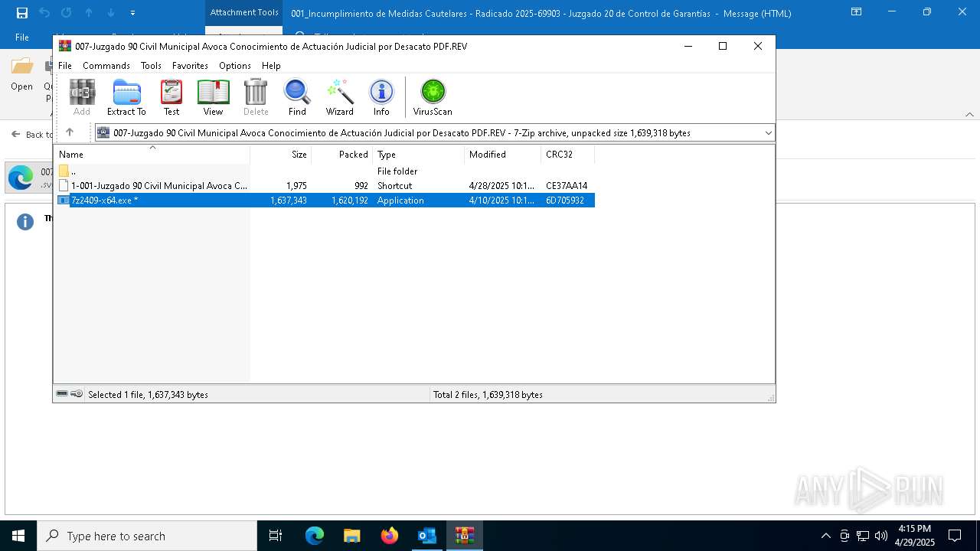Open Task View in taskbar
The height and width of the screenshot is (551, 980).
click(x=276, y=536)
